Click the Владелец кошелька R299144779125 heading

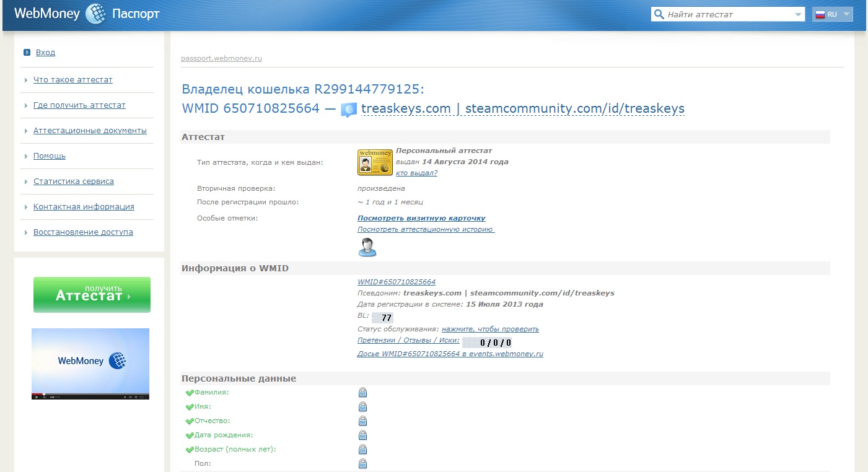[x=303, y=89]
